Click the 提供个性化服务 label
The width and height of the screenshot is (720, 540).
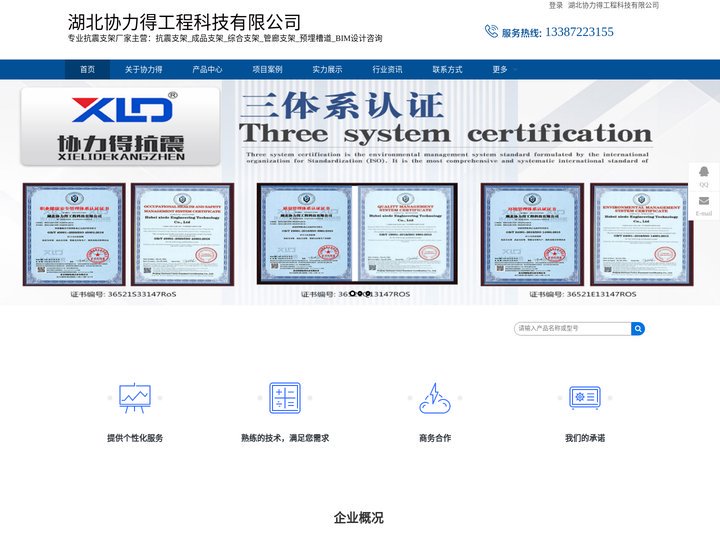click(x=135, y=438)
